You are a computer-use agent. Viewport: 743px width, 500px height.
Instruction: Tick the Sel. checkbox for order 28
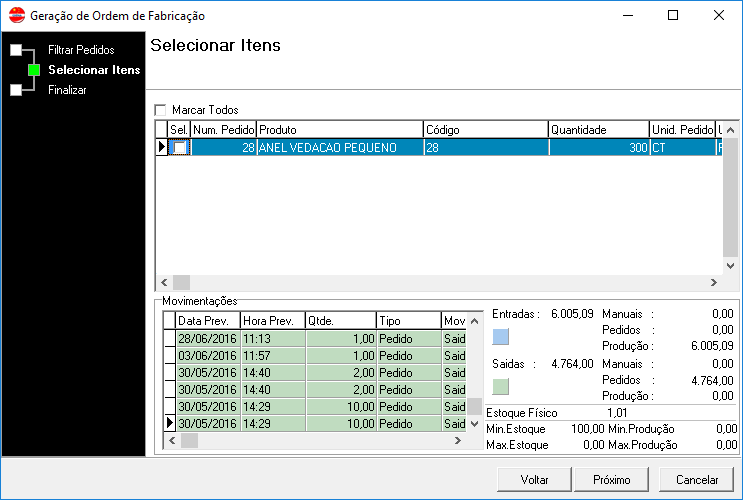(x=180, y=148)
